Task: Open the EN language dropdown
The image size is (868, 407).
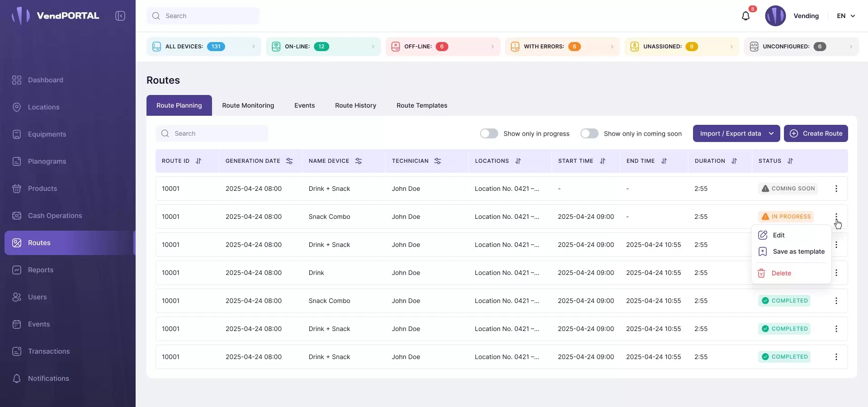Action: [x=846, y=16]
